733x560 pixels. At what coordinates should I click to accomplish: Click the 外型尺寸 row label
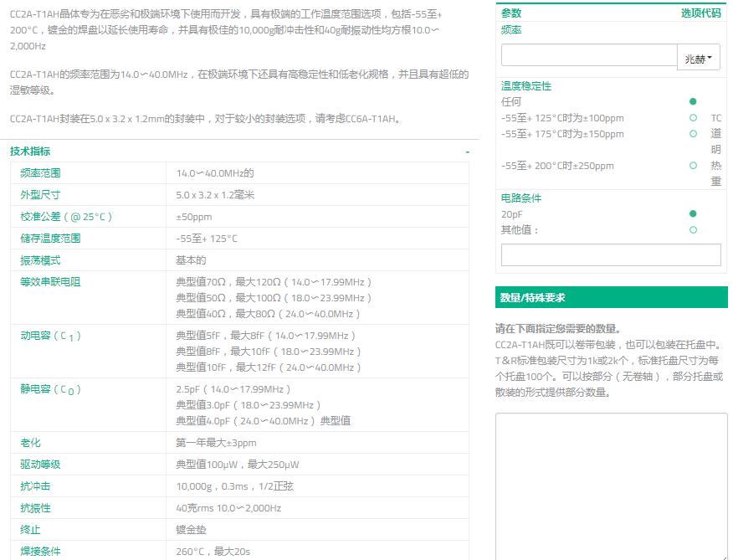40,195
